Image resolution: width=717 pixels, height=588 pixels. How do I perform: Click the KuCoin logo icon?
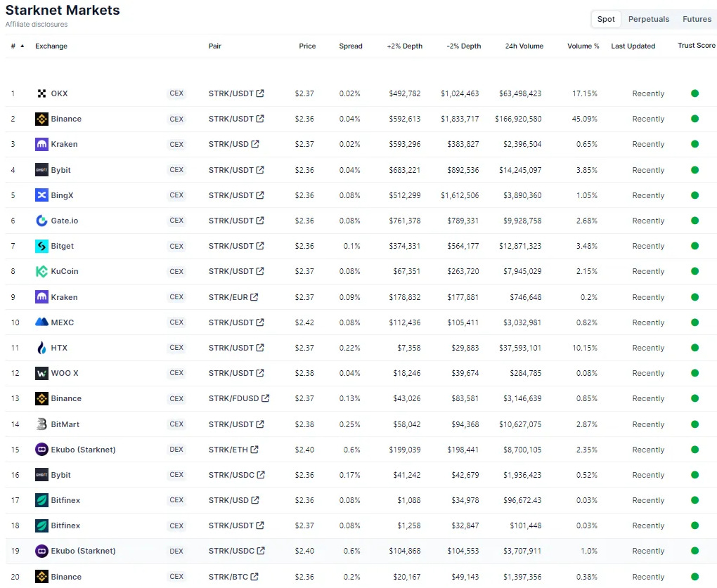tap(41, 271)
